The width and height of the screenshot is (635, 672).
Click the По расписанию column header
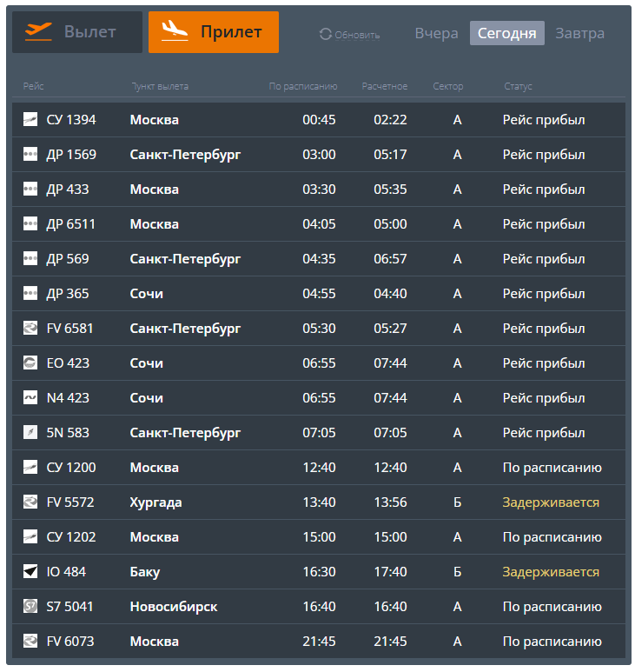click(303, 86)
